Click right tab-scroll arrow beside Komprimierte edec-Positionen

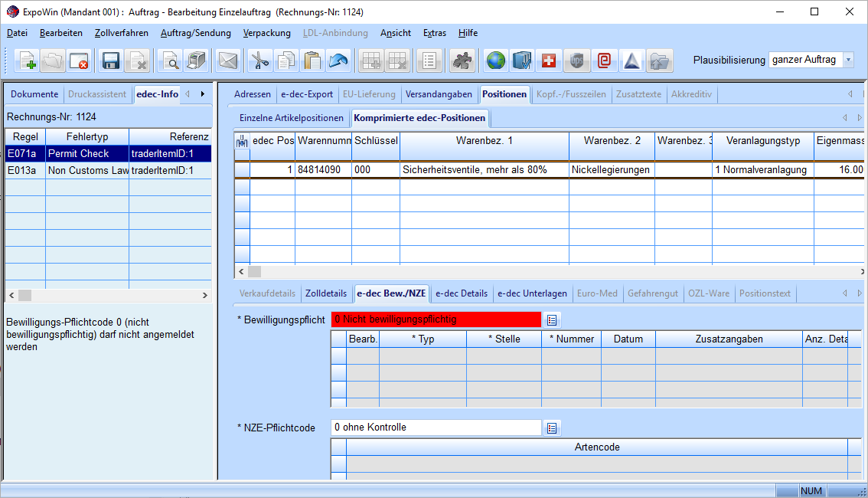(x=860, y=117)
